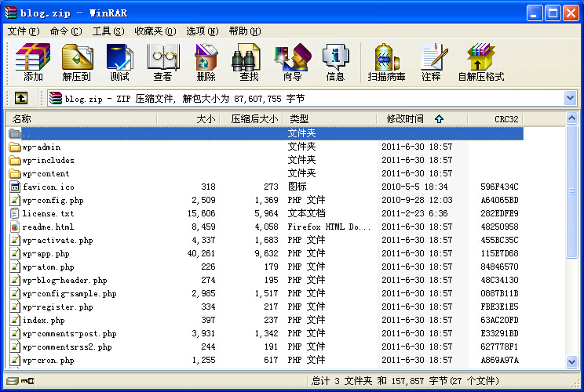Click the 删除 (Delete) toolbar icon
584x392 pixels.
[206, 62]
